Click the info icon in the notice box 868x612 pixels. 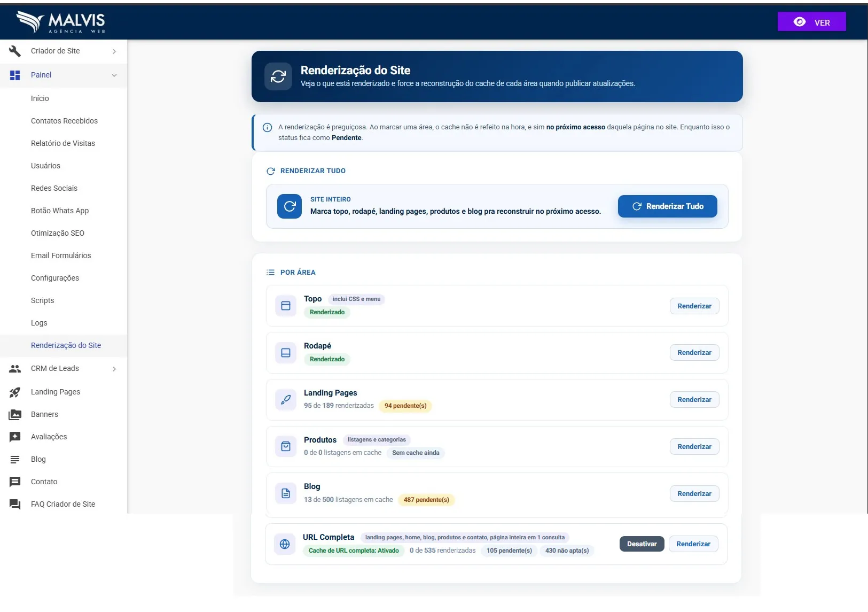pos(268,127)
